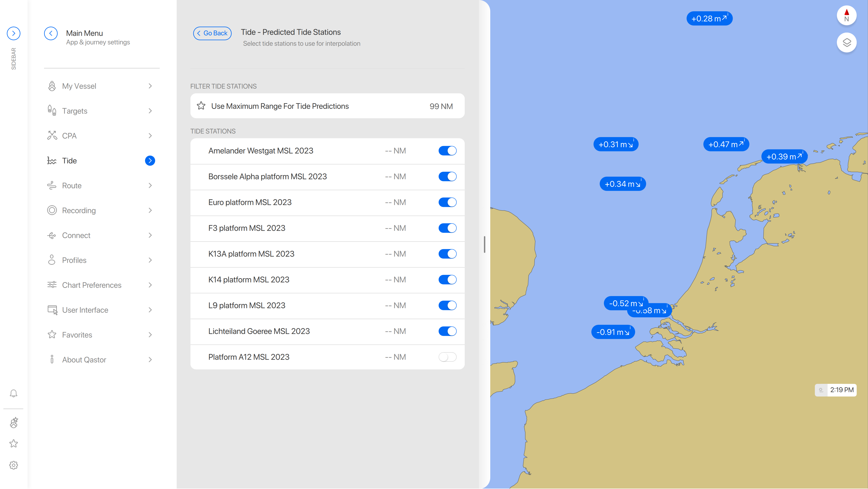
Task: Open the notifications bell icon
Action: click(14, 393)
